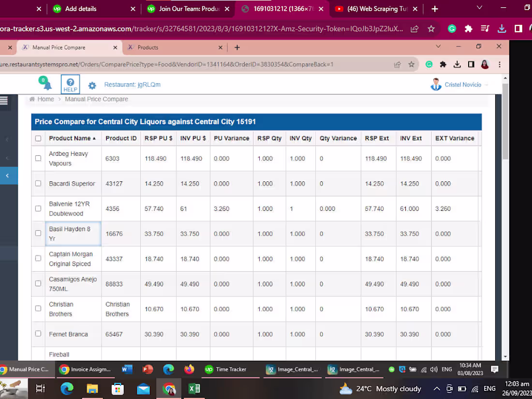Open the inner browser tab search chevron

click(x=438, y=46)
